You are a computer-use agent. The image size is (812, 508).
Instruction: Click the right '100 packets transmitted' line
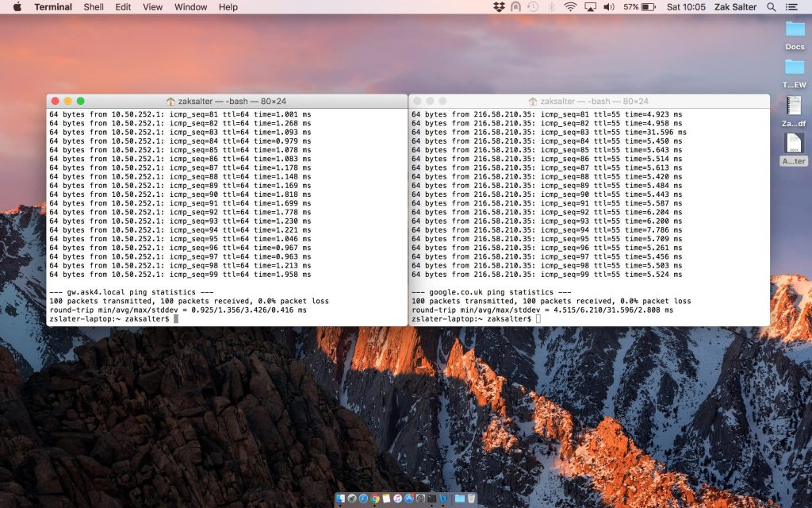click(x=552, y=301)
